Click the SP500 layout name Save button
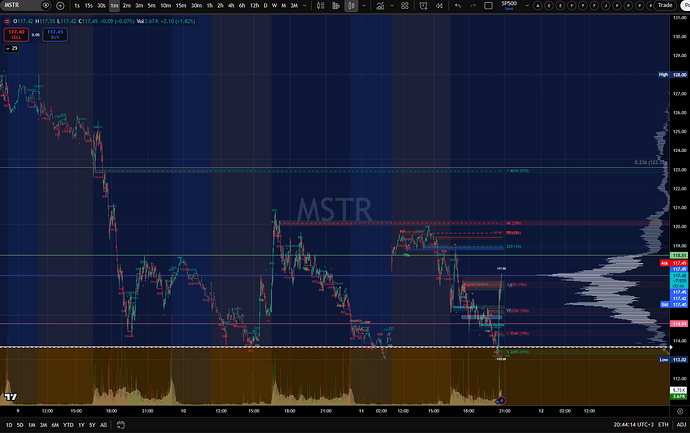Viewport: 690px width, 433px height. [x=509, y=9]
